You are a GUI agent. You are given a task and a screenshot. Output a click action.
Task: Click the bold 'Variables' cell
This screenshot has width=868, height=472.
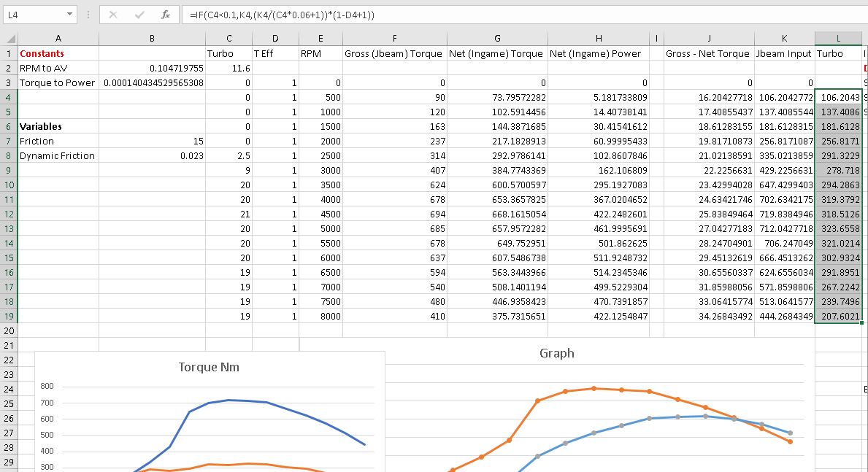pyautogui.click(x=58, y=127)
